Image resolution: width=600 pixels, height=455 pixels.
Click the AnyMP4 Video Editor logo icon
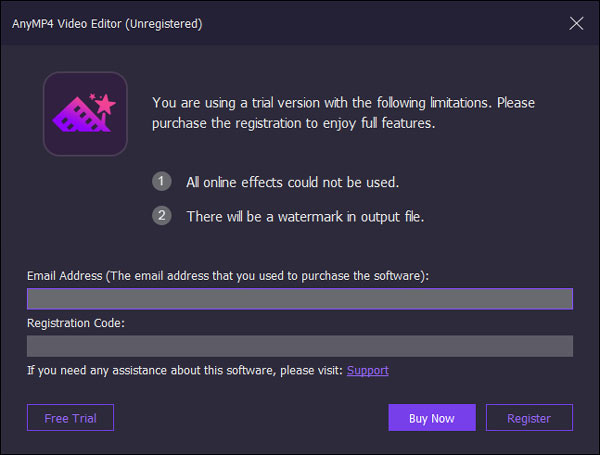(x=85, y=113)
